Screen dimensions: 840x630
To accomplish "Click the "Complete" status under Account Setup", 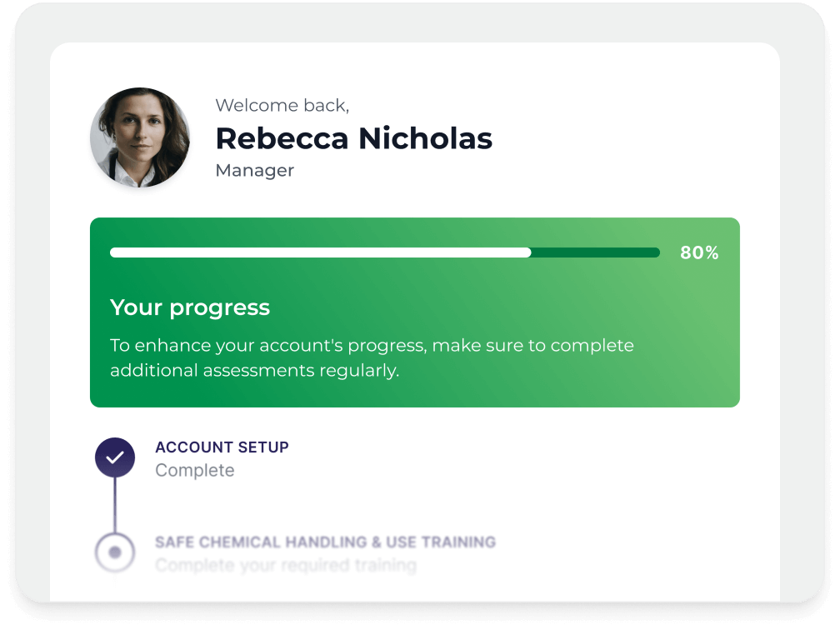I will pyautogui.click(x=195, y=471).
